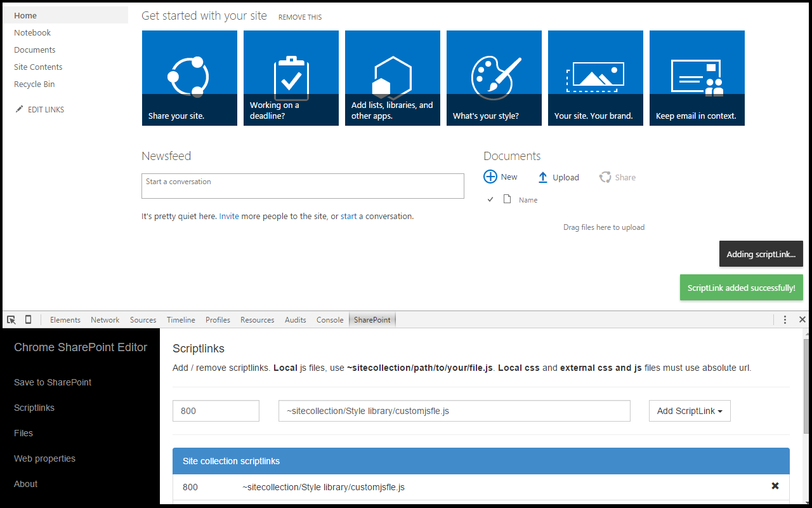The width and height of the screenshot is (812, 508).
Task: Click the sequence number field showing 800
Action: [216, 411]
